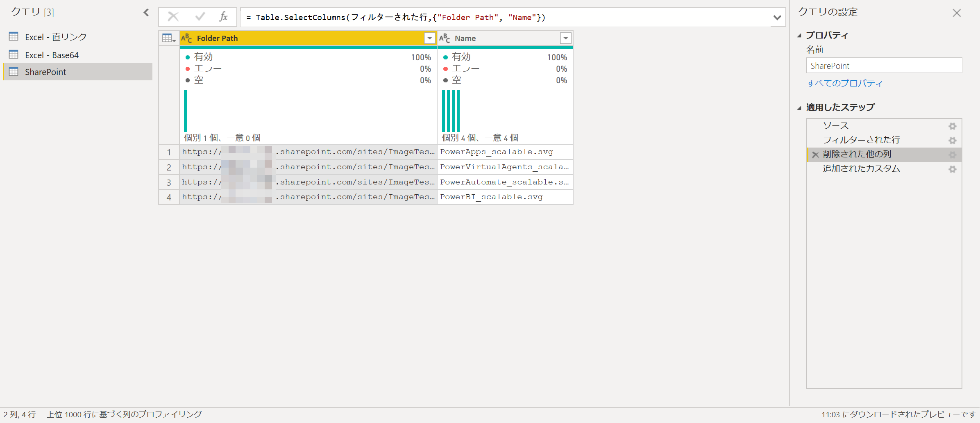
Task: Select row 2 number cell
Action: tap(169, 167)
